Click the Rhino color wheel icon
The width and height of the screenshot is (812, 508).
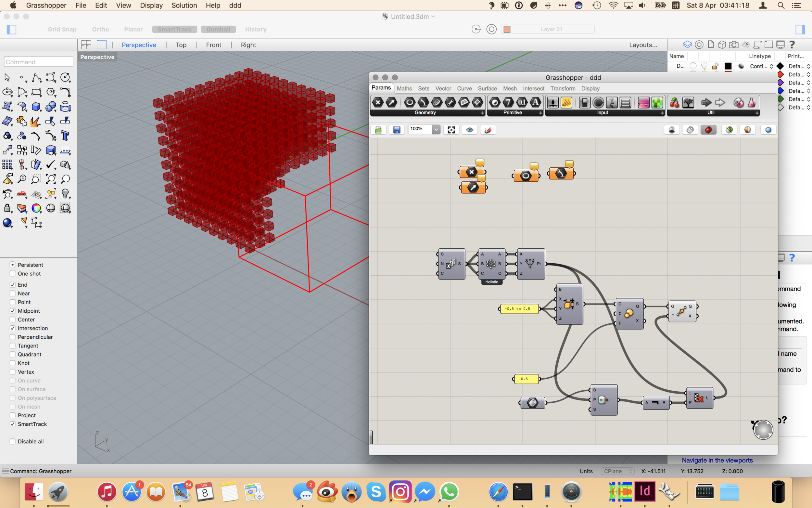(36, 208)
